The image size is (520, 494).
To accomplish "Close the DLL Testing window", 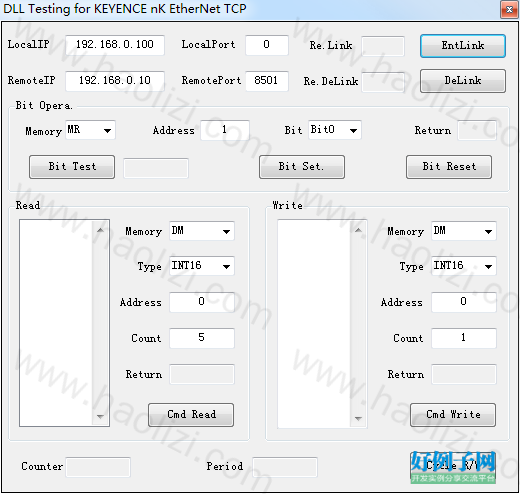I will (x=509, y=10).
